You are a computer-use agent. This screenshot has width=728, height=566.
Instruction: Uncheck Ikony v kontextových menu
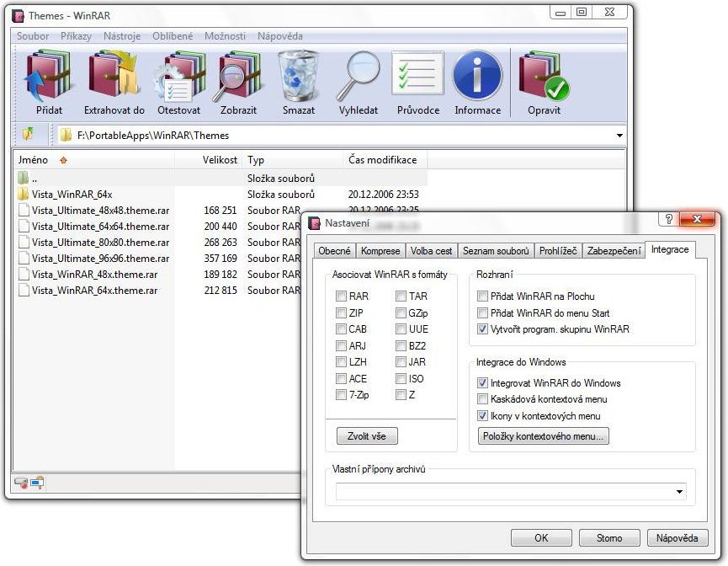483,415
